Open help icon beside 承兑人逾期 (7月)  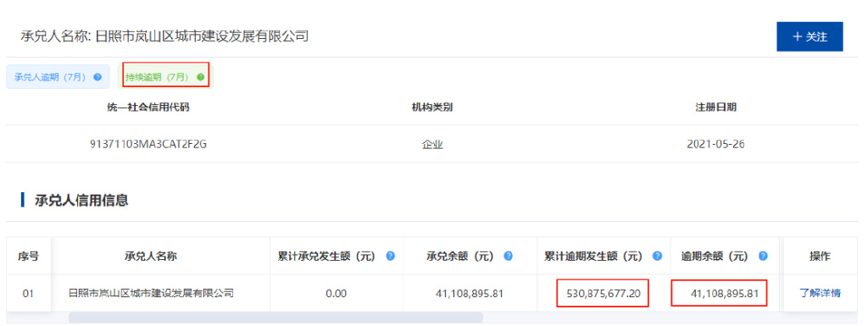click(98, 77)
